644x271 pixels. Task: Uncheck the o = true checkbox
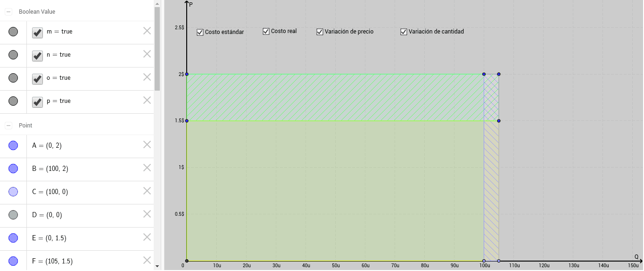(x=37, y=78)
